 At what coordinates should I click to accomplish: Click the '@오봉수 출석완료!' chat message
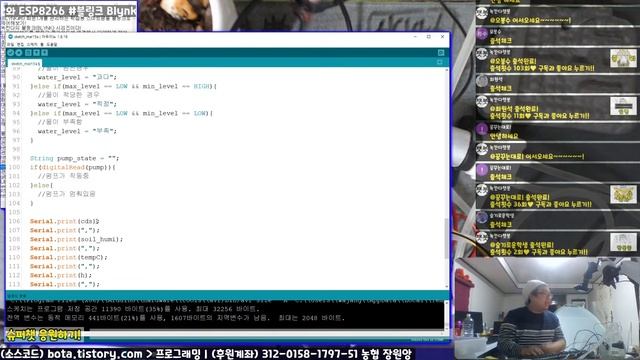tap(542, 64)
